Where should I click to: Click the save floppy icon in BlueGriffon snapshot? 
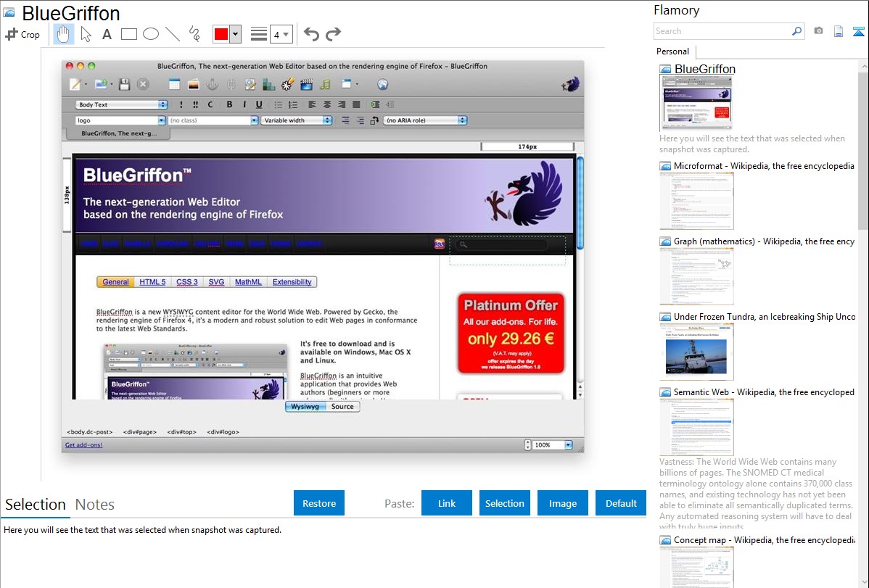(x=124, y=84)
